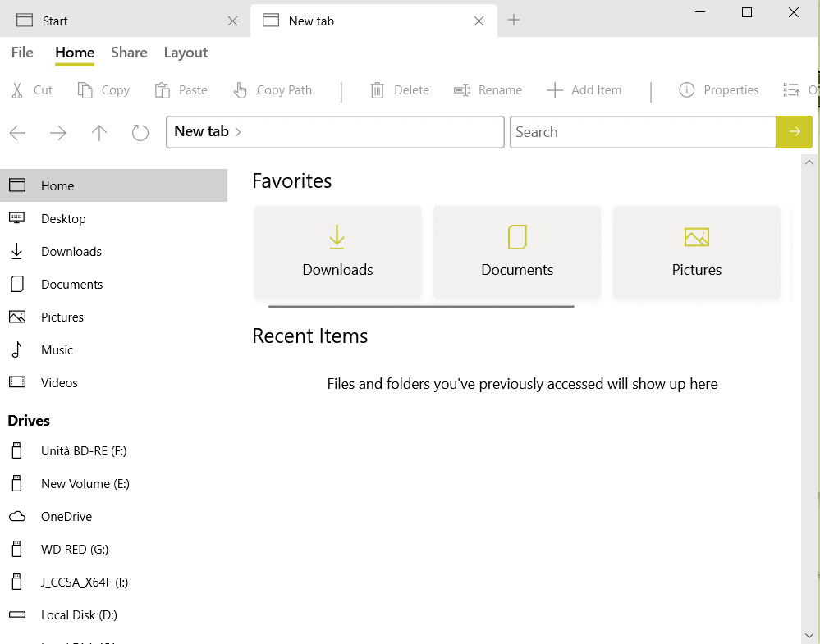Refresh the current view
Screen dimensions: 820x644
point(140,133)
